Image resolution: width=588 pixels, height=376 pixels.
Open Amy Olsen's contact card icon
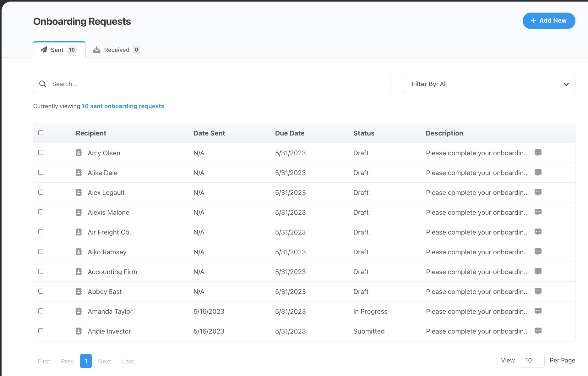(x=79, y=153)
